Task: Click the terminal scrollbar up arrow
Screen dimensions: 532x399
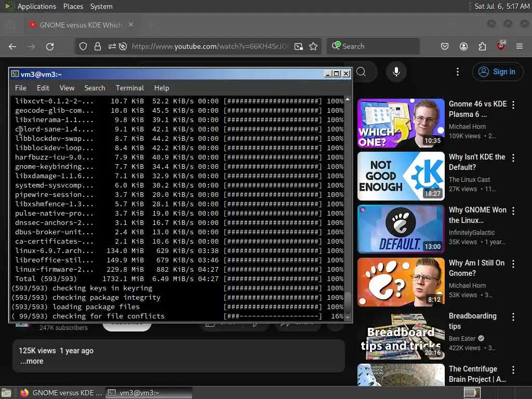Action: (348, 99)
